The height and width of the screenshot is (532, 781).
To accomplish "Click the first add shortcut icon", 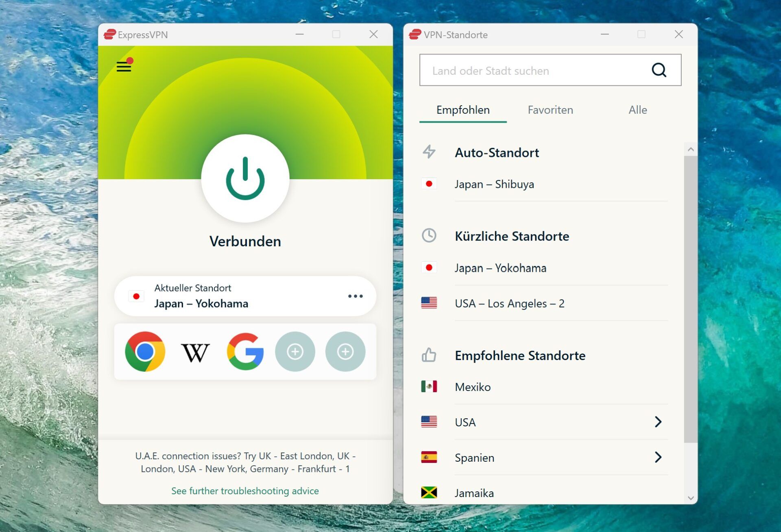I will (x=295, y=350).
